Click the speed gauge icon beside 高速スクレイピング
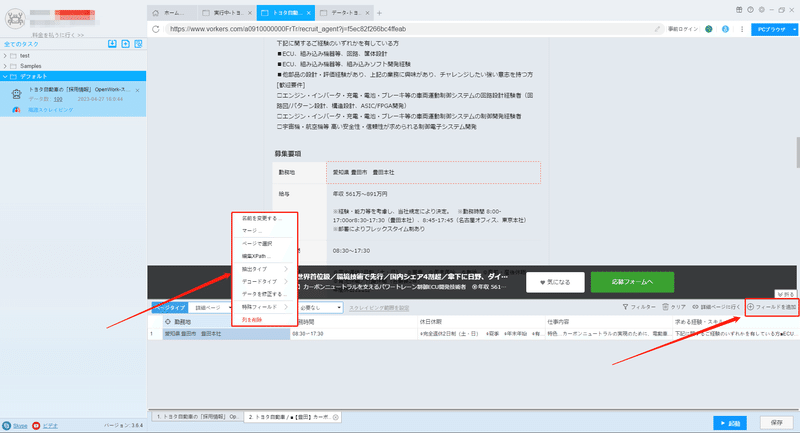 pyautogui.click(x=16, y=110)
